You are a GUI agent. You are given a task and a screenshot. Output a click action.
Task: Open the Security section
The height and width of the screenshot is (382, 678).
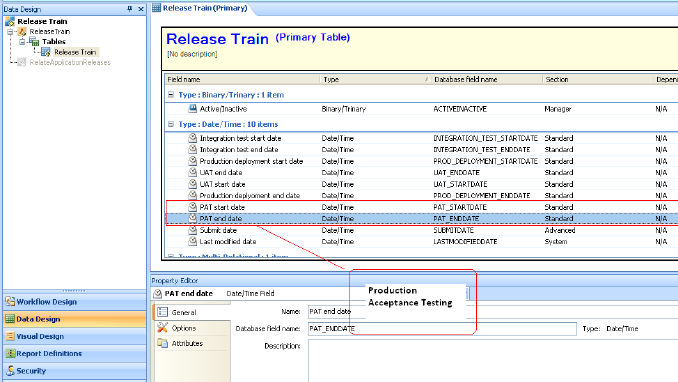point(74,371)
